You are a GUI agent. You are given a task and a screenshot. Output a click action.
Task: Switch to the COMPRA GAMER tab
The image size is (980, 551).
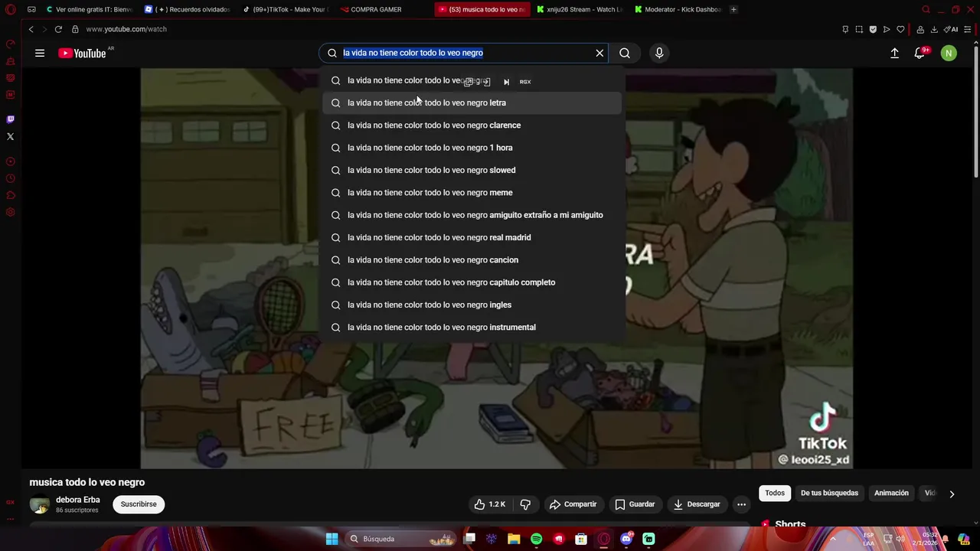tap(384, 9)
